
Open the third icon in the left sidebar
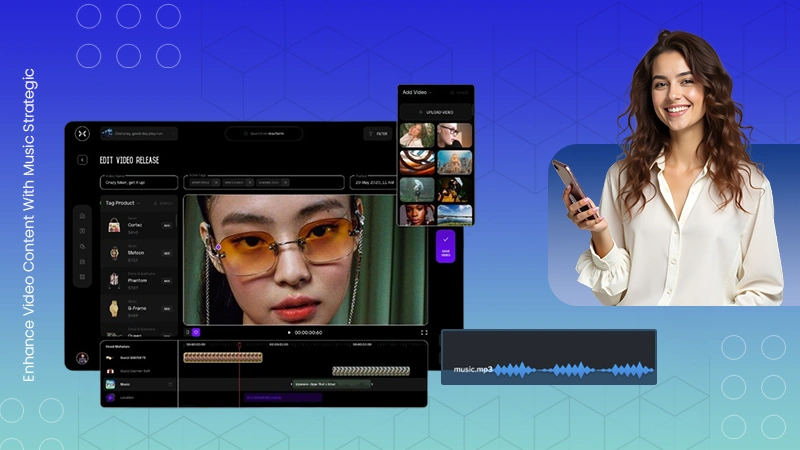82,246
